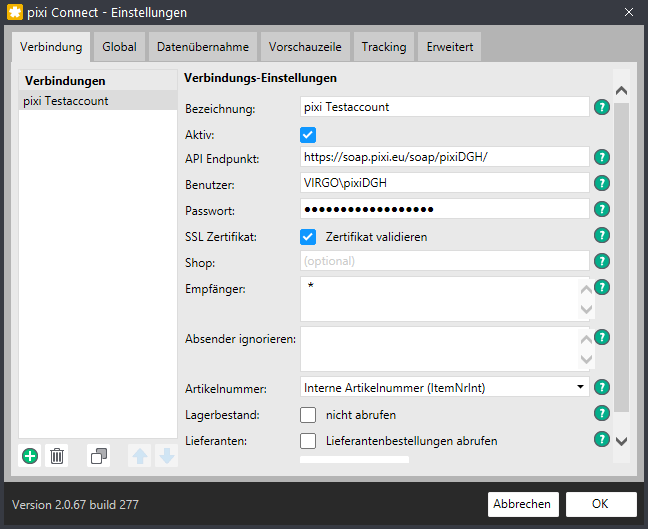
Task: Enable Lieferantenbestellungen abrufen checkbox
Action: coord(308,441)
